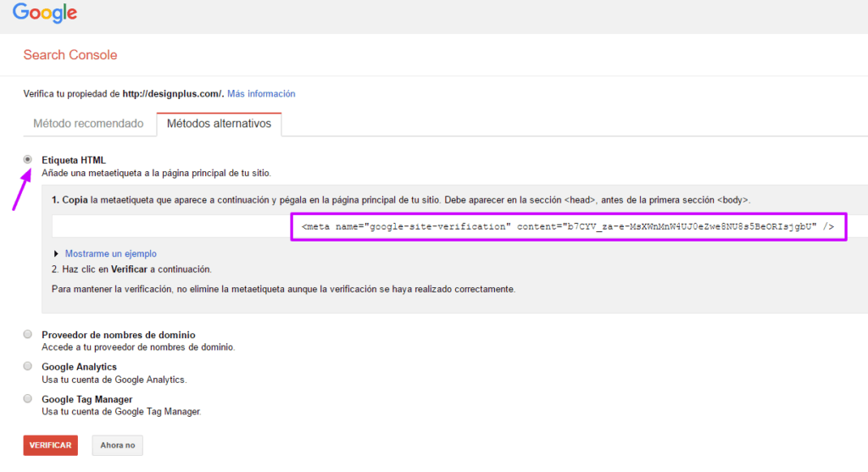Open the Más información link
Screen dimensions: 868x472
[261, 93]
